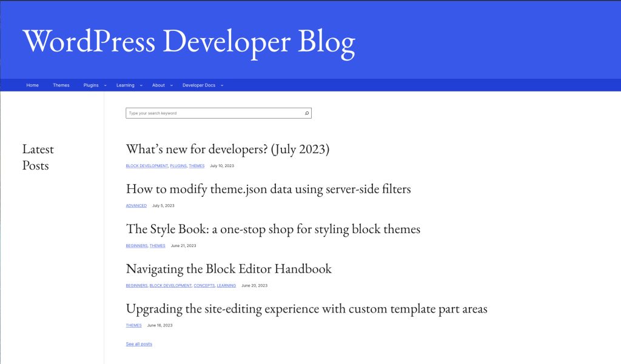Open Navigating the Block Editor Handbook
The width and height of the screenshot is (621, 364).
(229, 269)
